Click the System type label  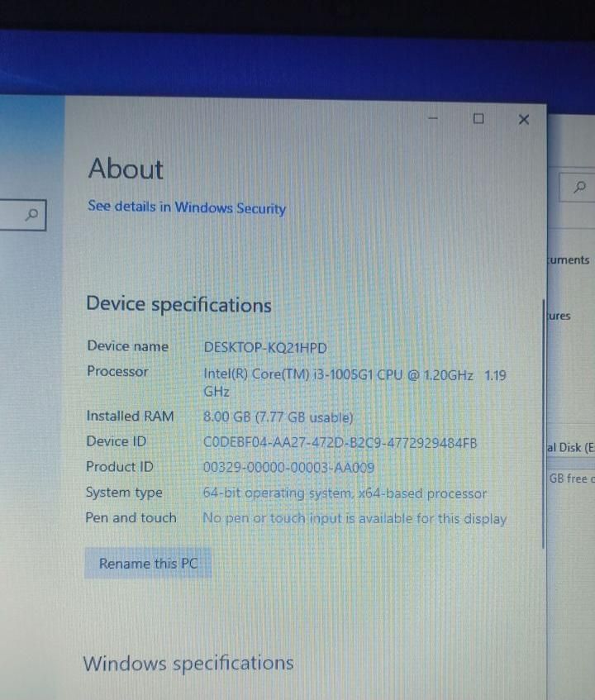point(124,493)
